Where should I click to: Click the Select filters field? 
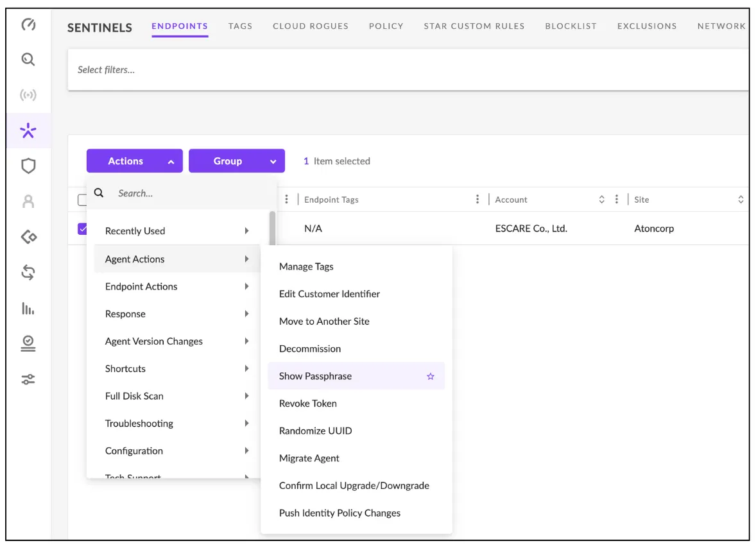click(385, 70)
